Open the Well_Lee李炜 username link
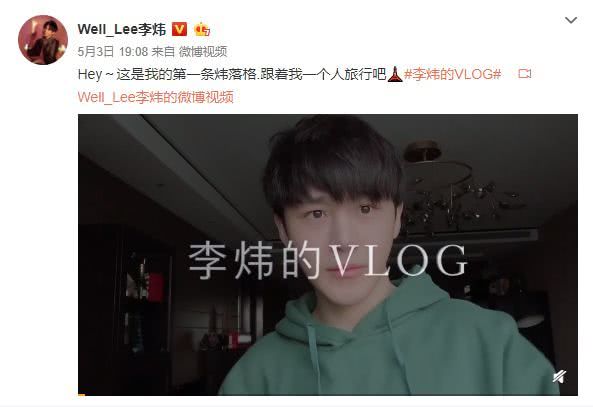 [122, 29]
